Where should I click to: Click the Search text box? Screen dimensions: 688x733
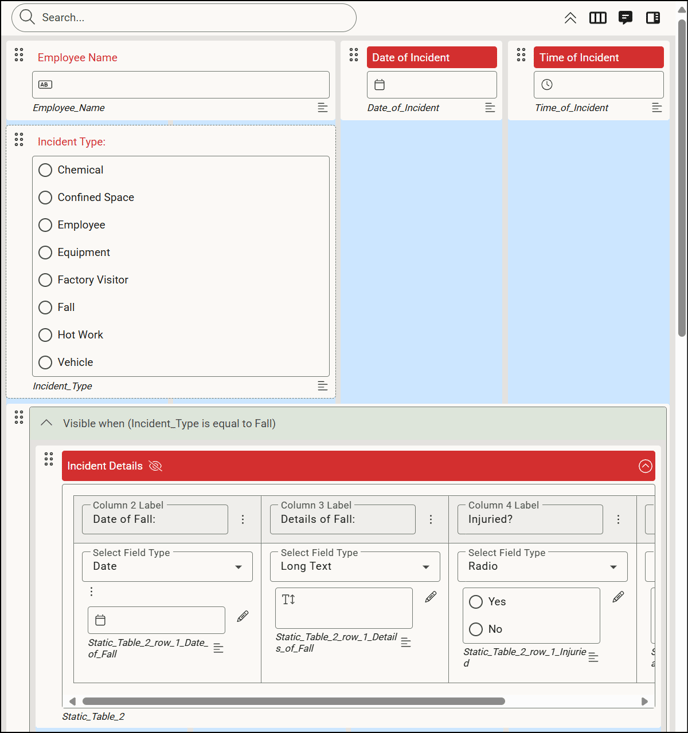[184, 18]
